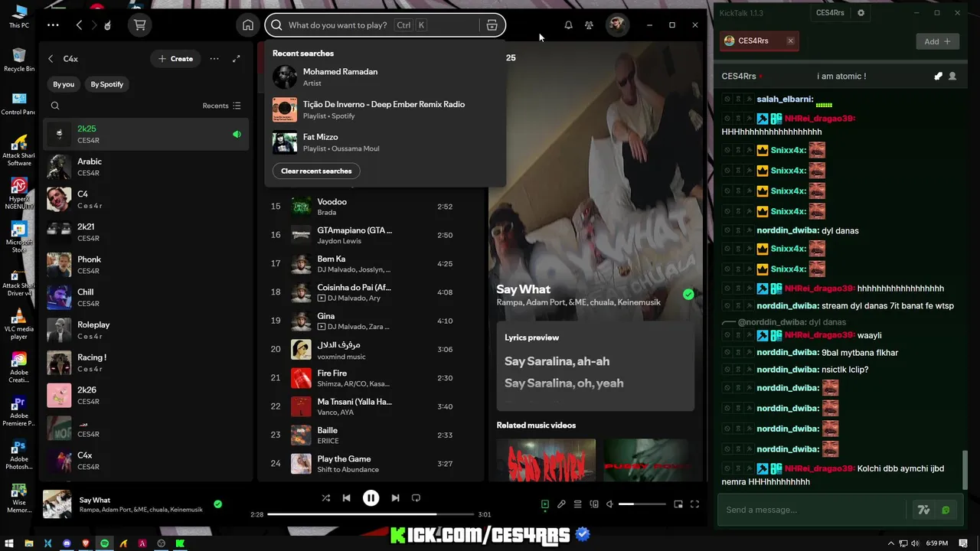Toggle the Now Playing view
980x551 pixels.
click(545, 504)
